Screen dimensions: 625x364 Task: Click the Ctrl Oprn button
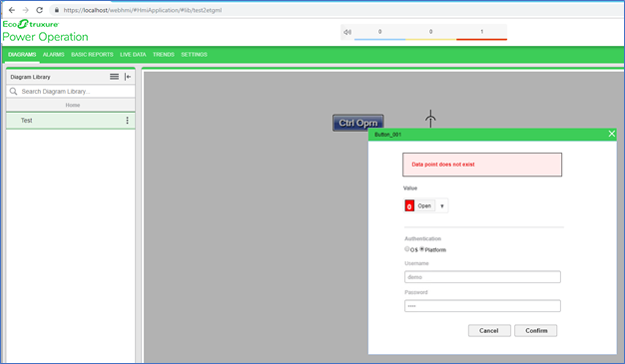click(358, 123)
